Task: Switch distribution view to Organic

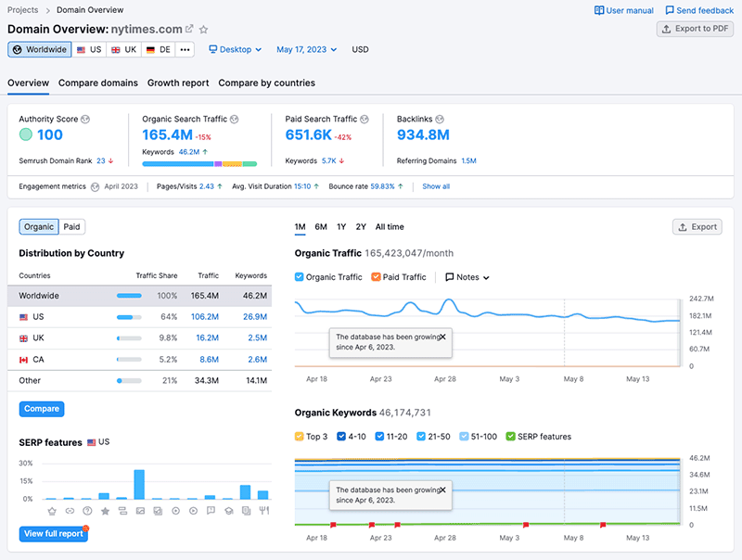Action: (39, 227)
